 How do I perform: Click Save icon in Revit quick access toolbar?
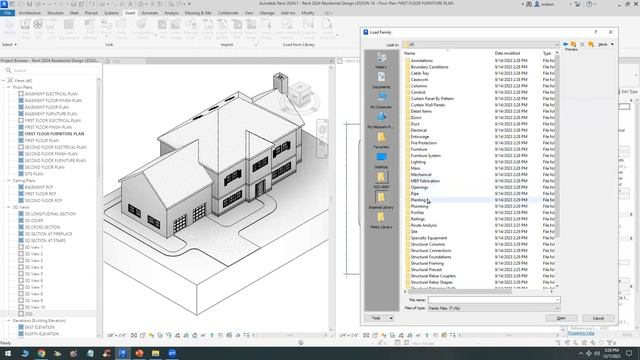coord(29,4)
